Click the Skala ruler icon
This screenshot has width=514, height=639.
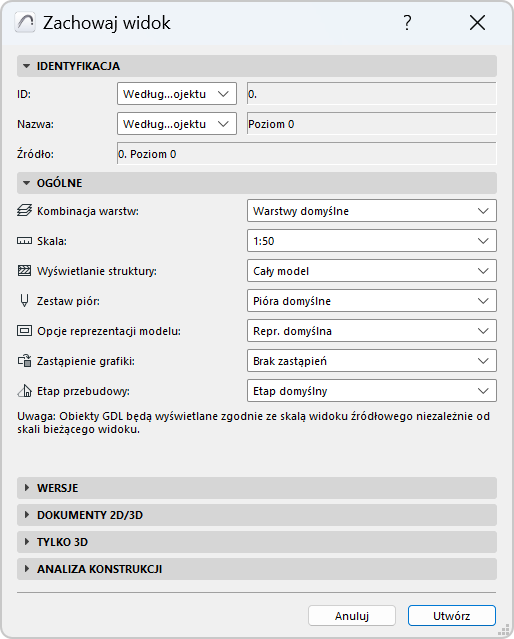point(24,241)
